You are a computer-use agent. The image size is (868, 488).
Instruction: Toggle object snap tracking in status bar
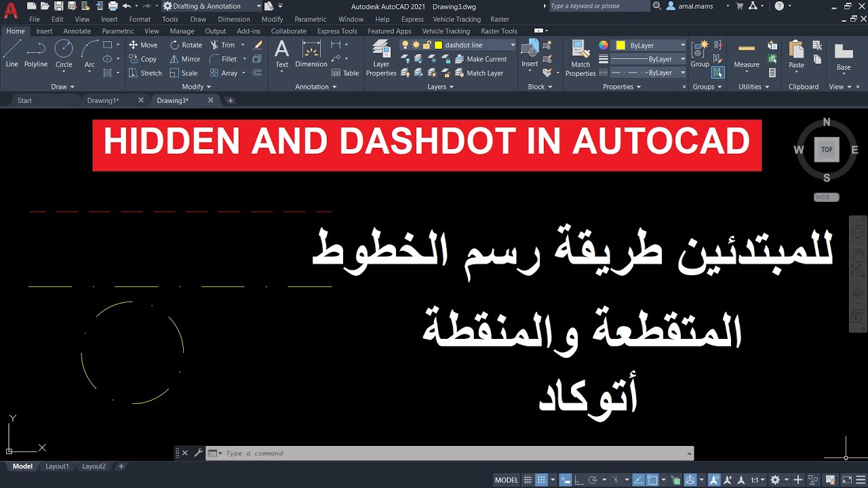point(637,480)
